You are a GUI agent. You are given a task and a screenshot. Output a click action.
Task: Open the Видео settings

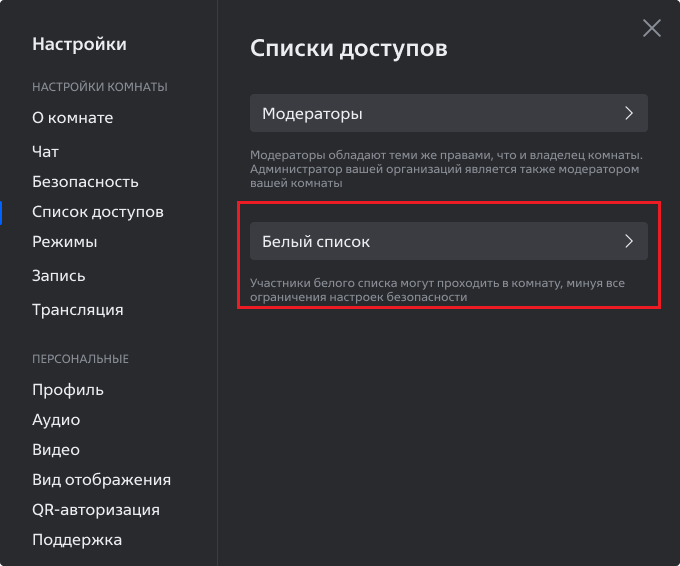click(56, 449)
